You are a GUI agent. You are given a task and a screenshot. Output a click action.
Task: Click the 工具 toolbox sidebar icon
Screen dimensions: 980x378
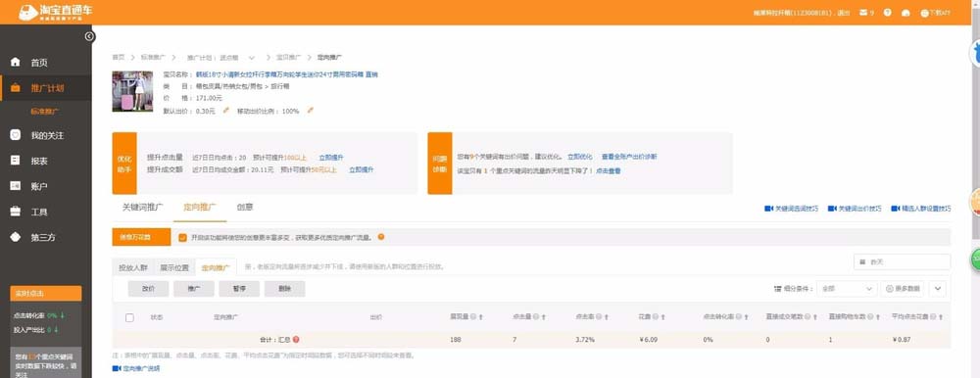tap(15, 212)
